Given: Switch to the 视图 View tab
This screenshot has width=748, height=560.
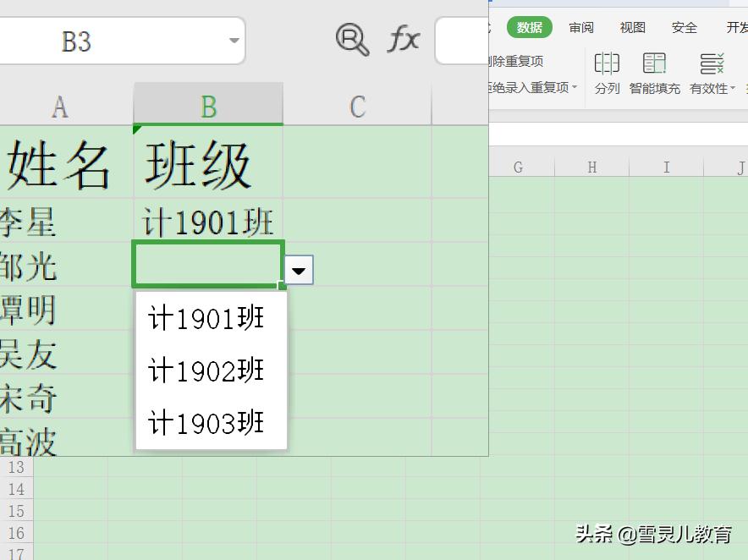Looking at the screenshot, I should [632, 26].
